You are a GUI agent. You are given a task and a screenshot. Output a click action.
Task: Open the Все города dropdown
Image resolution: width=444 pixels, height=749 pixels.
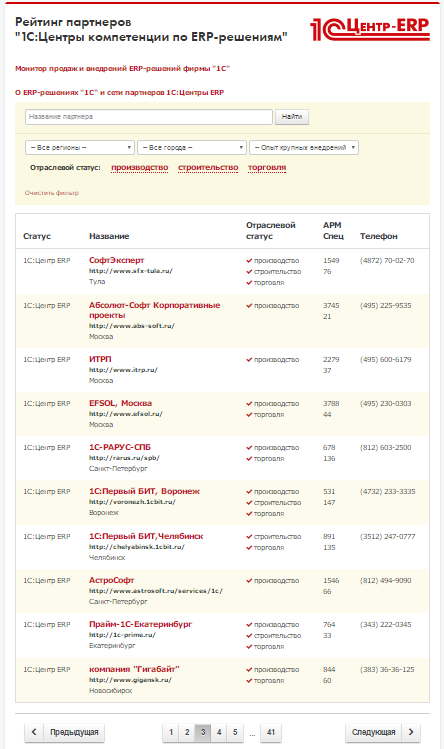click(x=192, y=148)
